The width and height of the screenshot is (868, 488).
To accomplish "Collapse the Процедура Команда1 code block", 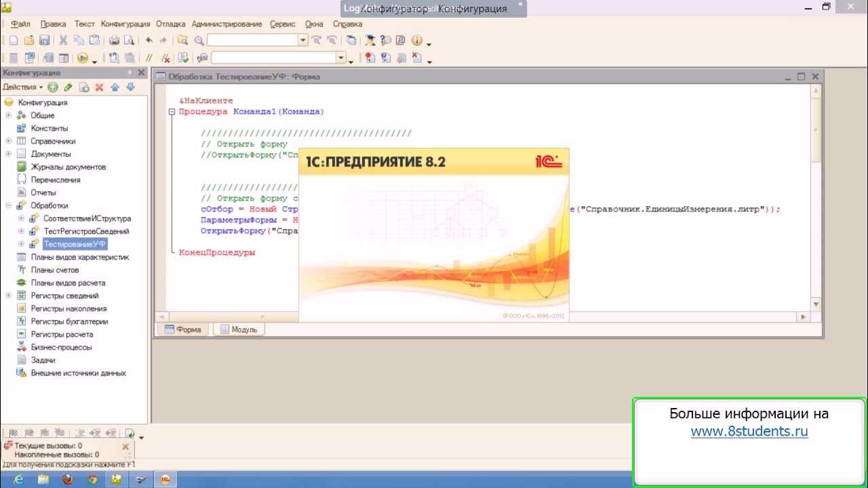I will [x=172, y=112].
